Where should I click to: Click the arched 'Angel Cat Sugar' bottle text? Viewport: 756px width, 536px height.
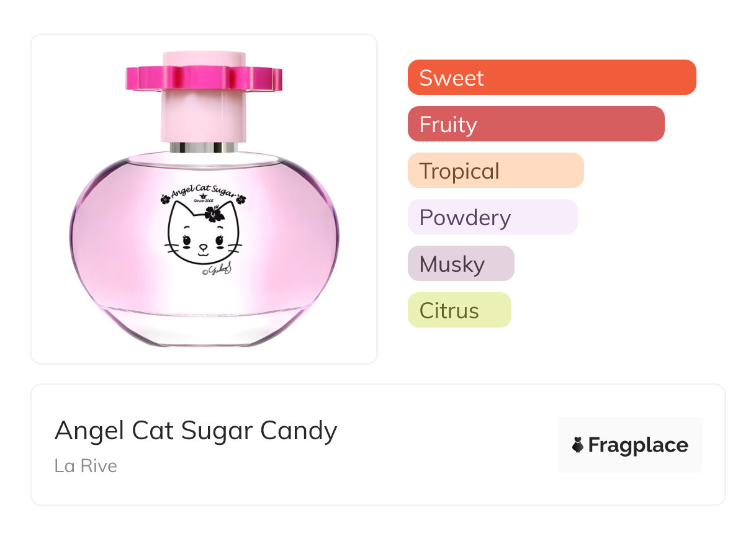click(x=204, y=189)
